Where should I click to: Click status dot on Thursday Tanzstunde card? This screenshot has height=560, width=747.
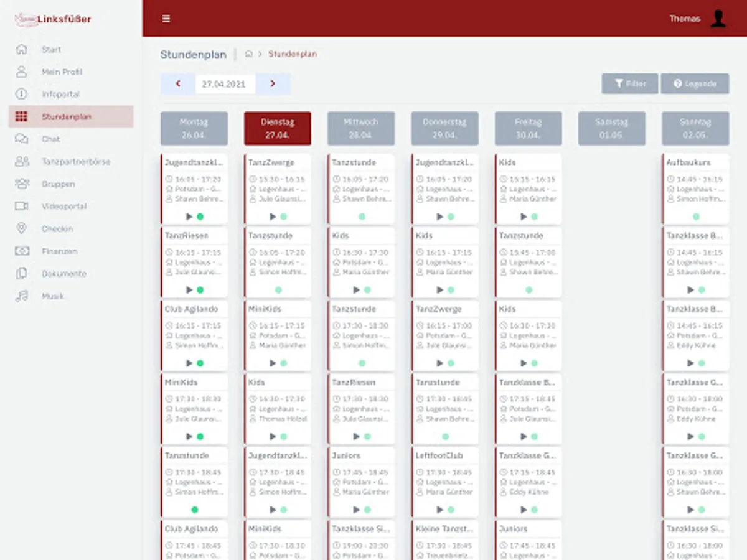pos(445,437)
